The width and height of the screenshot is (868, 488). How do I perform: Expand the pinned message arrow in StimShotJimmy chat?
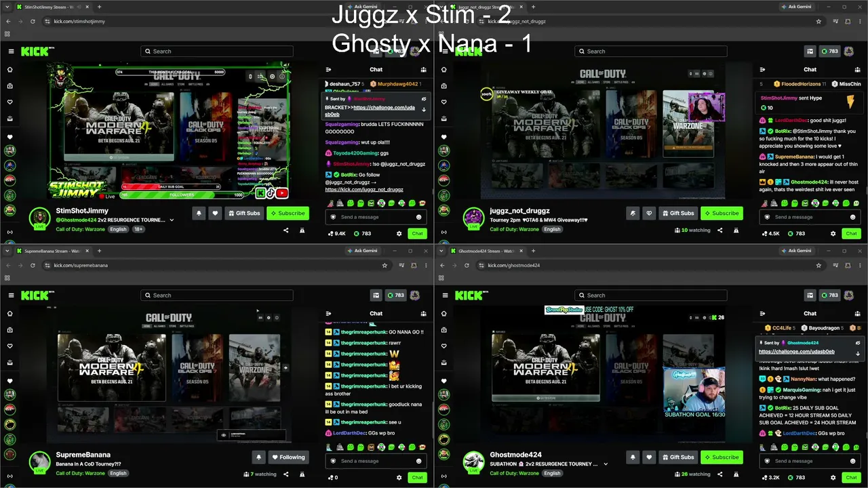[x=424, y=110]
